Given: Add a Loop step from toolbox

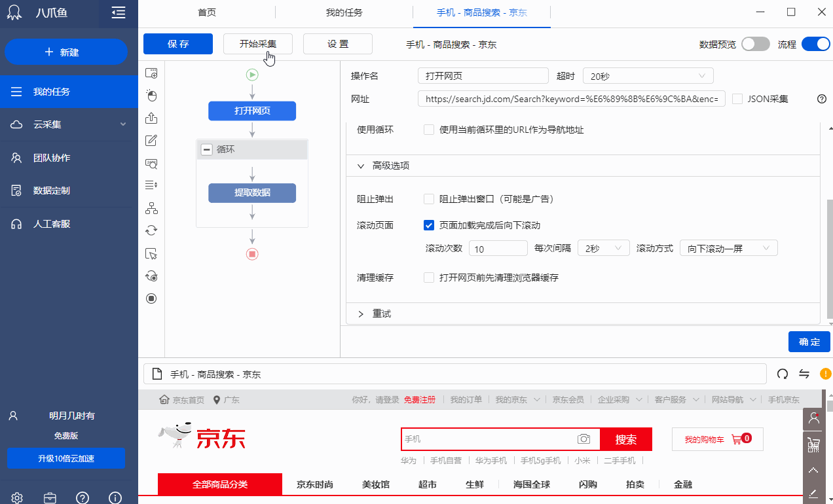Looking at the screenshot, I should point(151,230).
